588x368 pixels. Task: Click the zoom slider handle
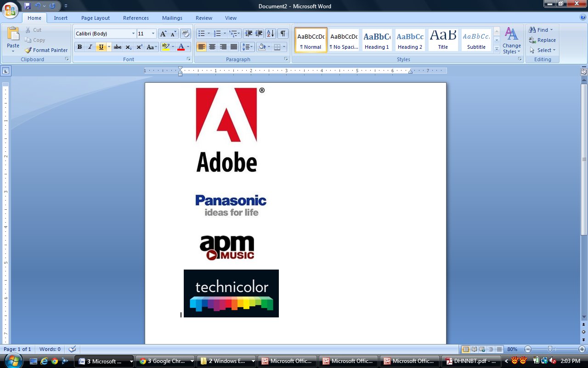(550, 349)
